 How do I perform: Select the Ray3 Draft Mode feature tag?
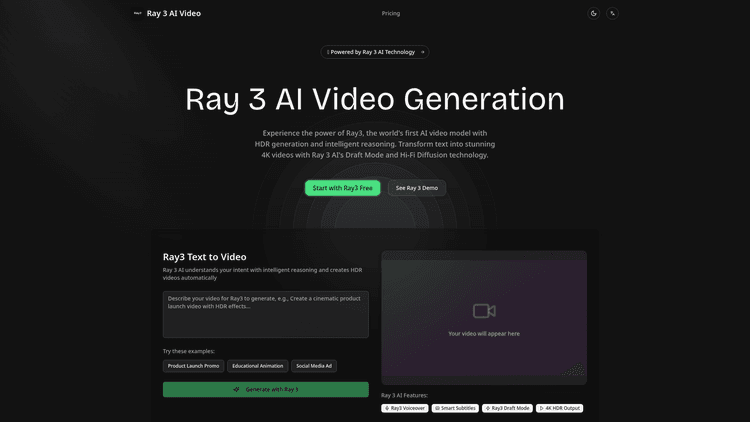click(507, 408)
